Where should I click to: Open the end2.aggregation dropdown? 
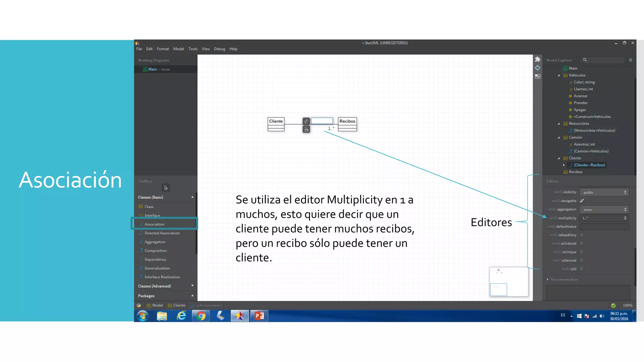pyautogui.click(x=604, y=210)
